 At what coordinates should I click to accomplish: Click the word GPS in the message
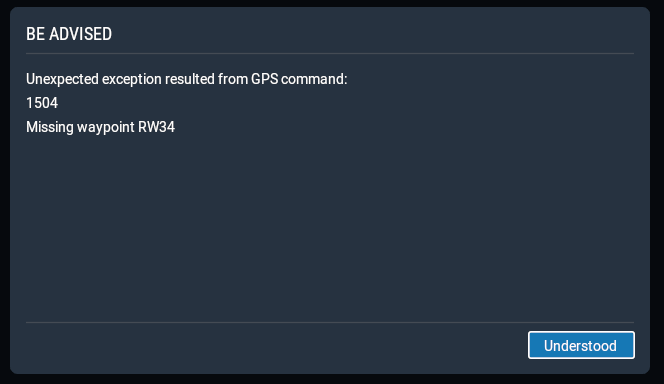pos(264,79)
